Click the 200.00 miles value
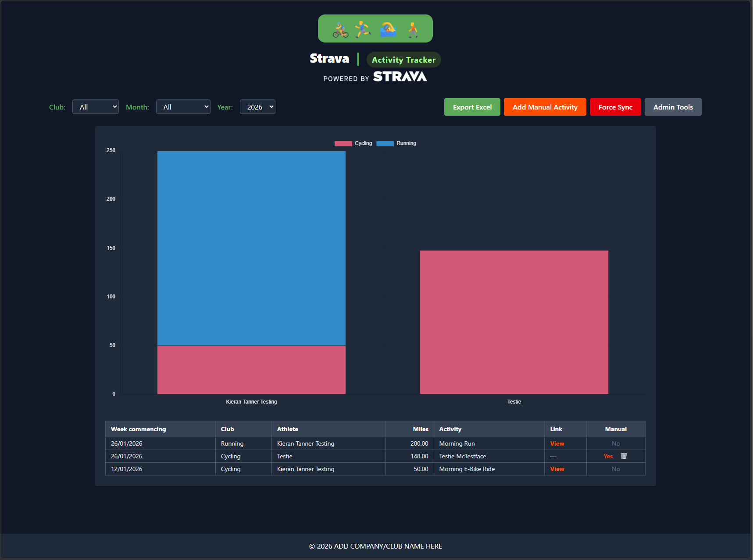 [x=419, y=443]
